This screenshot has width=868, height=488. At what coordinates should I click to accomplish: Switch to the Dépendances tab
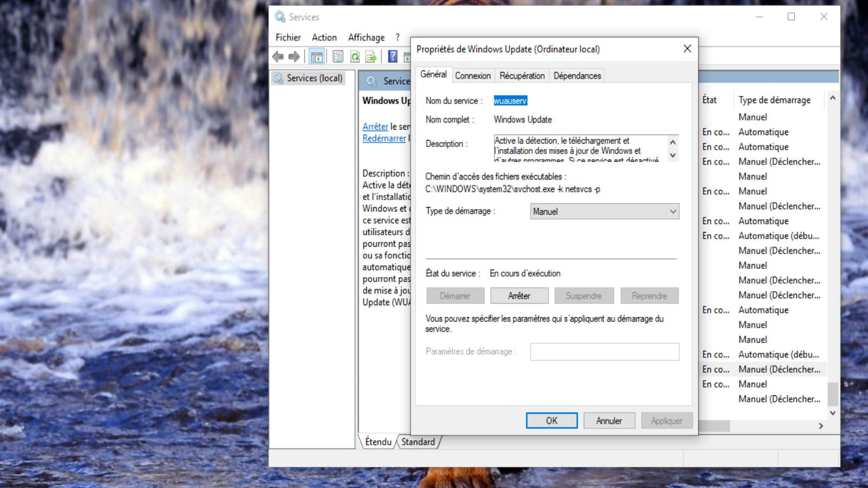(577, 76)
